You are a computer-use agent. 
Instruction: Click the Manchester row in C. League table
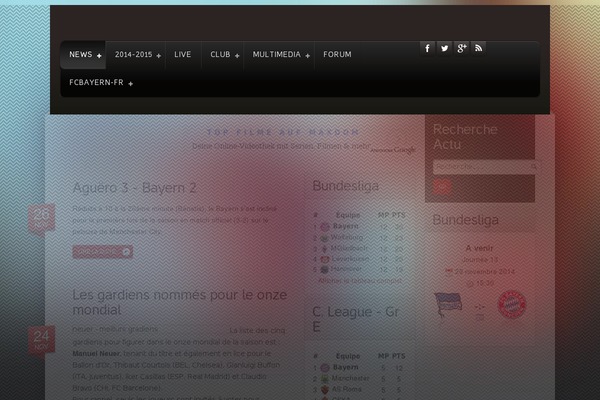[x=359, y=379]
